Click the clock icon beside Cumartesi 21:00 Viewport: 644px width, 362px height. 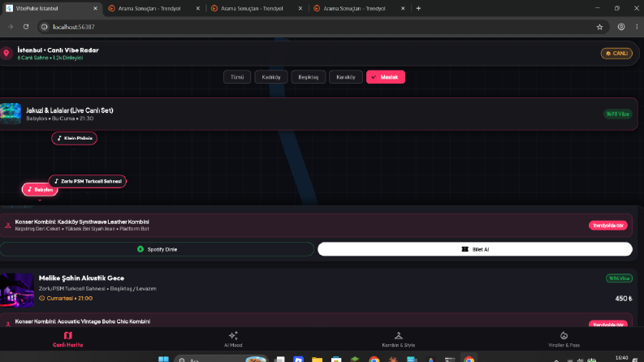(42, 299)
